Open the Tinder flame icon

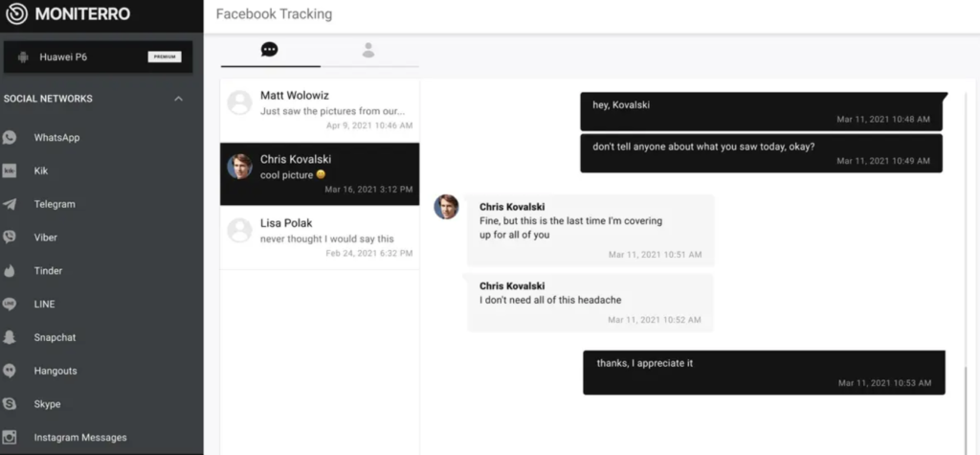(x=10, y=271)
